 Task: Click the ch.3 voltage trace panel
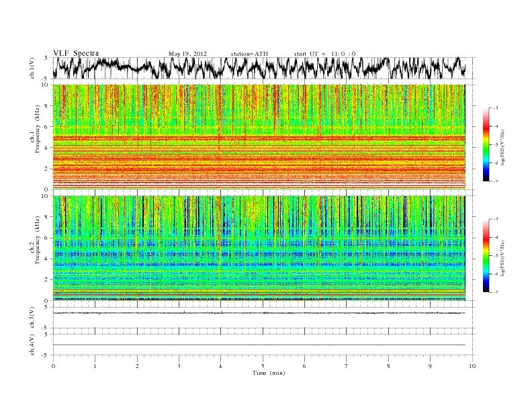pyautogui.click(x=264, y=318)
